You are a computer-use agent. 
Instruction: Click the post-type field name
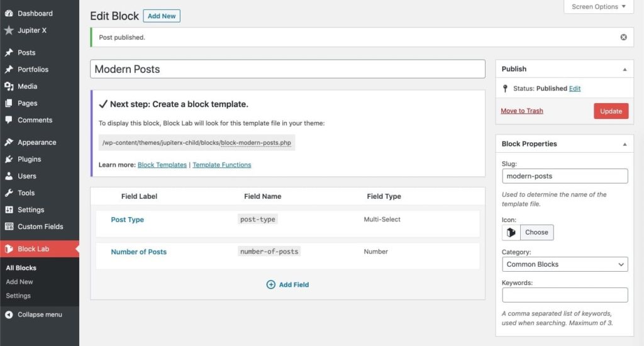click(x=257, y=219)
